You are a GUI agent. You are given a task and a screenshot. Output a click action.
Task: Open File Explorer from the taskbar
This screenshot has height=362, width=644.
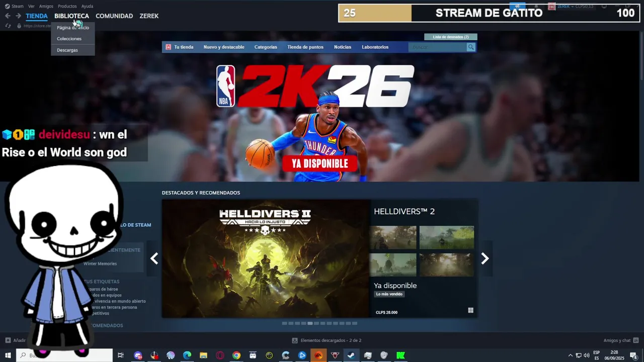203,355
